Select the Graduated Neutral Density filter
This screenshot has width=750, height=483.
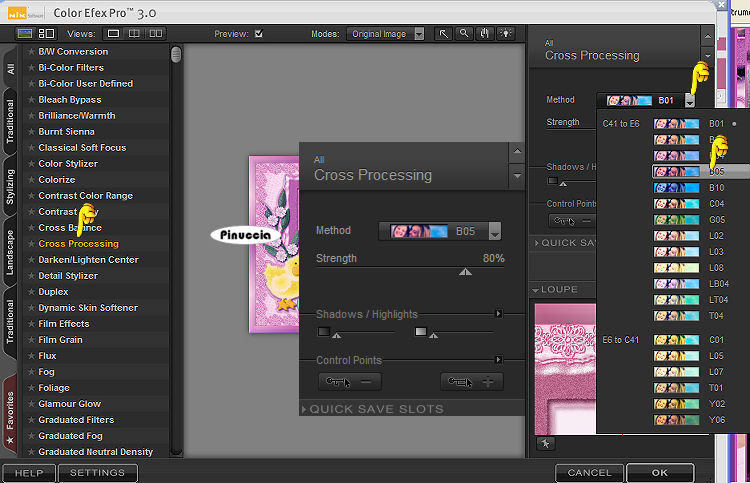pyautogui.click(x=96, y=452)
